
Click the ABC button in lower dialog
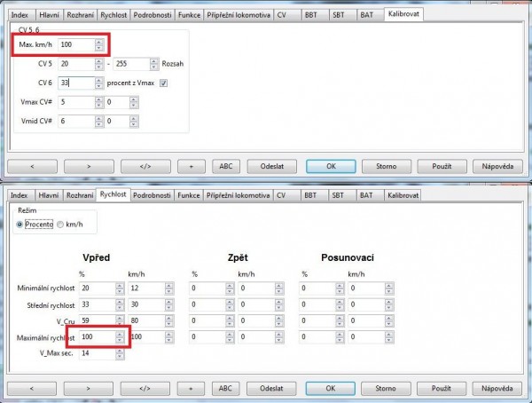225,388
